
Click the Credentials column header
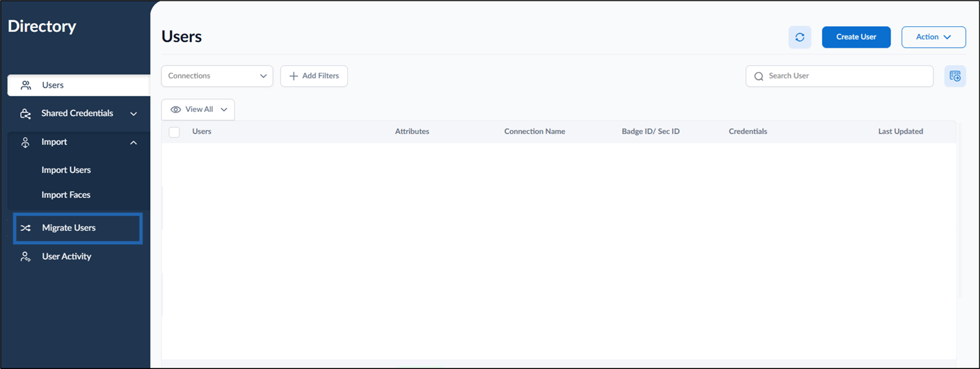(748, 132)
